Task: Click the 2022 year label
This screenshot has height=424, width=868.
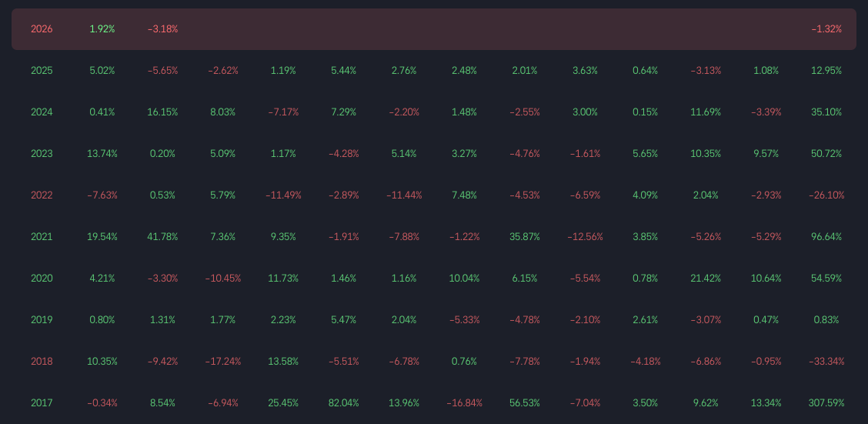Action: click(x=42, y=195)
